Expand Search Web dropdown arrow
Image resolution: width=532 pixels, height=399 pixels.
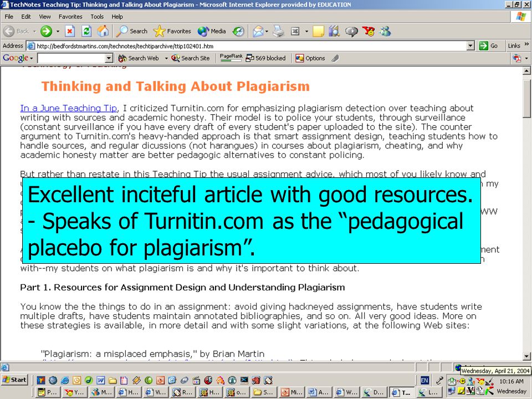pos(166,58)
